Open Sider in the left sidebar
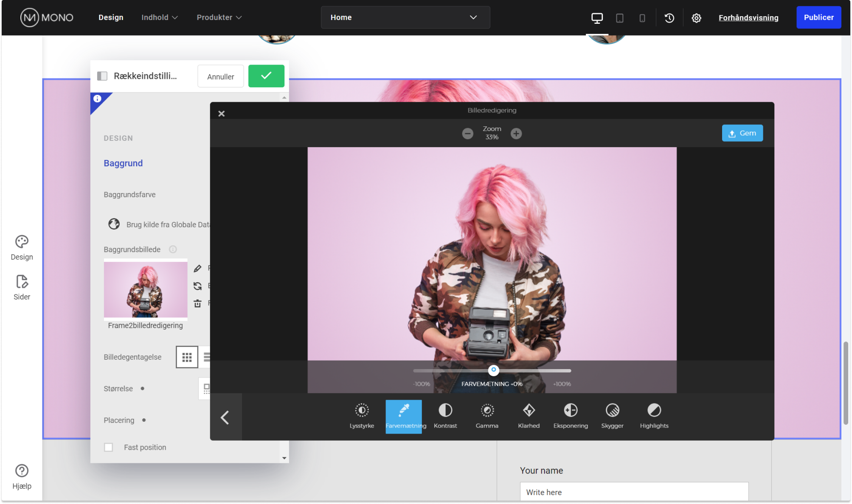852x504 pixels. coord(22,287)
